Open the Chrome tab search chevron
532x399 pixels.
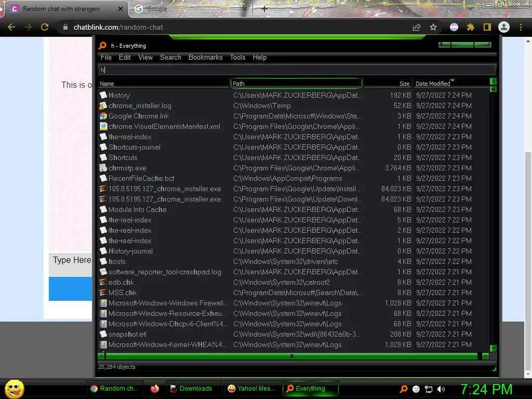[x=470, y=8]
